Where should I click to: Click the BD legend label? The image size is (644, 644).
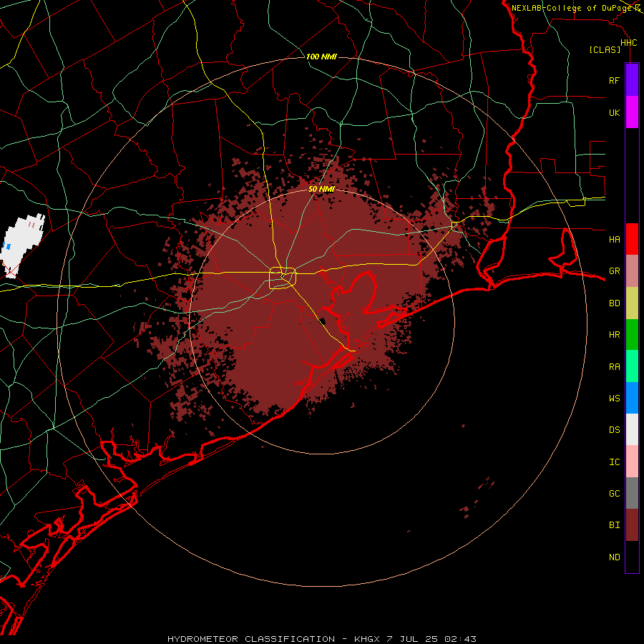(614, 303)
